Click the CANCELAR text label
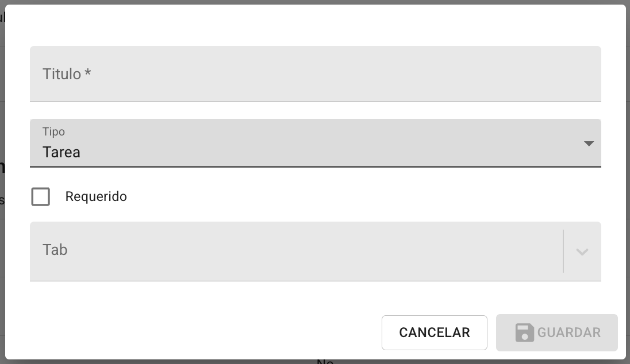This screenshot has width=630, height=364. [x=435, y=332]
